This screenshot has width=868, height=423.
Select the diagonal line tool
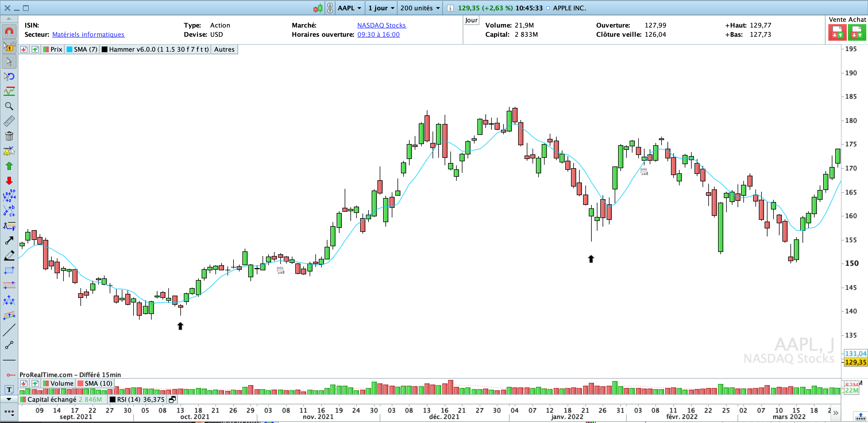(x=9, y=330)
